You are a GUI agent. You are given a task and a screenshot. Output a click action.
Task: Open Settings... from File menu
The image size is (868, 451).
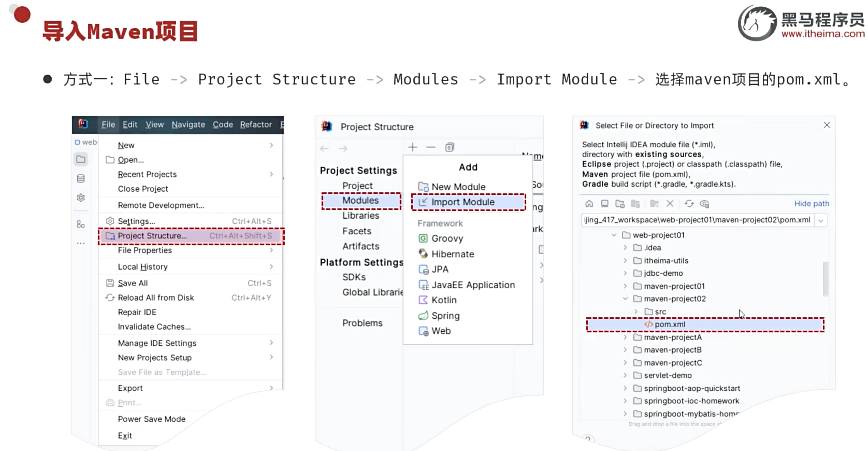[x=191, y=221]
